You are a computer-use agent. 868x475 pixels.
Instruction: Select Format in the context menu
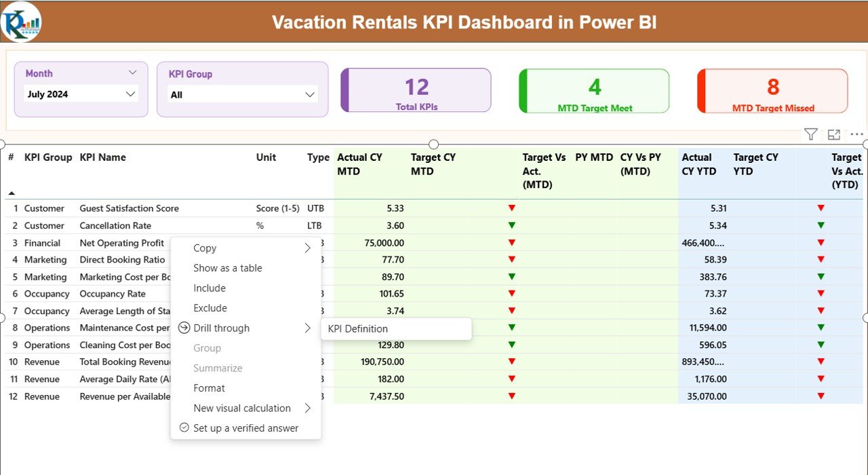209,388
